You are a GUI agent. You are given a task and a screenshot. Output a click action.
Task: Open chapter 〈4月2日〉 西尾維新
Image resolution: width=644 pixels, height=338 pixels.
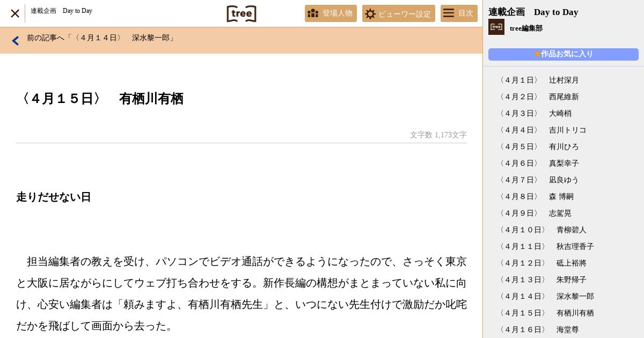click(538, 97)
